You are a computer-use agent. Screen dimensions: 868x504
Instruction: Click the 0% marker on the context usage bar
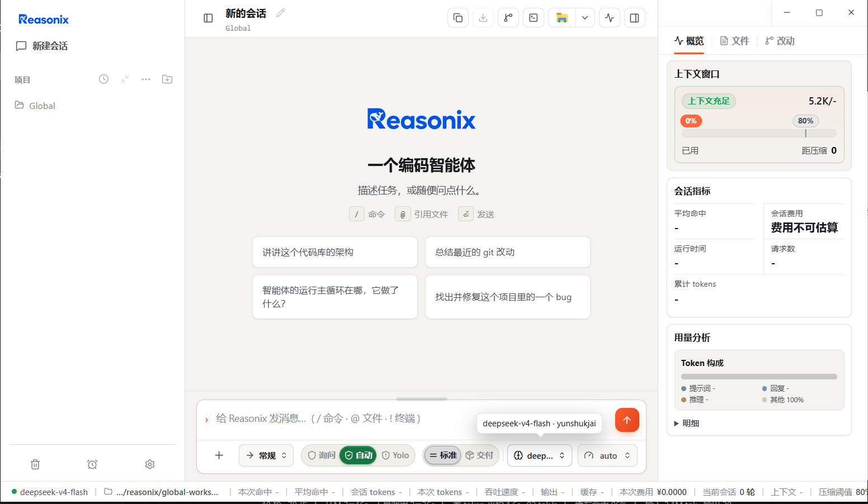(691, 121)
